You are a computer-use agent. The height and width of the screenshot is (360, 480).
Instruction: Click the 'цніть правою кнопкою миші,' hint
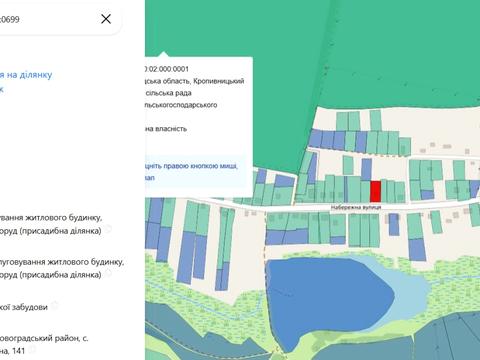[192, 166]
